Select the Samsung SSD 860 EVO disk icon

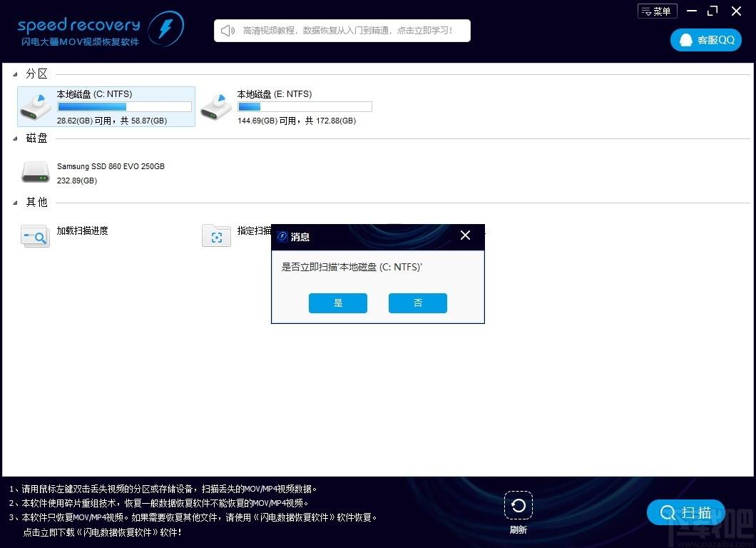[35, 172]
